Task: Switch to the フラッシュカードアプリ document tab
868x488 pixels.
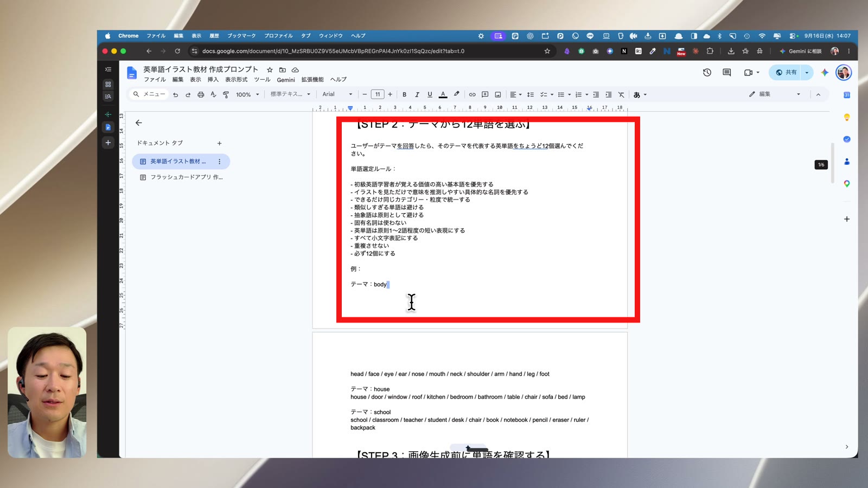Action: 181,177
